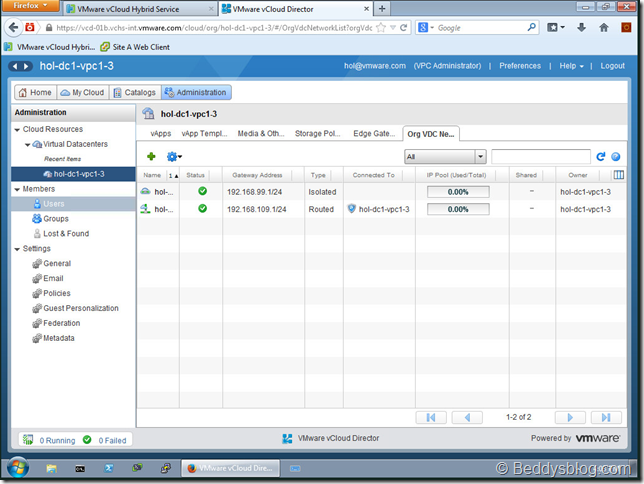The height and width of the screenshot is (484, 644).
Task: Open the Windows Start orb
Action: (x=18, y=468)
